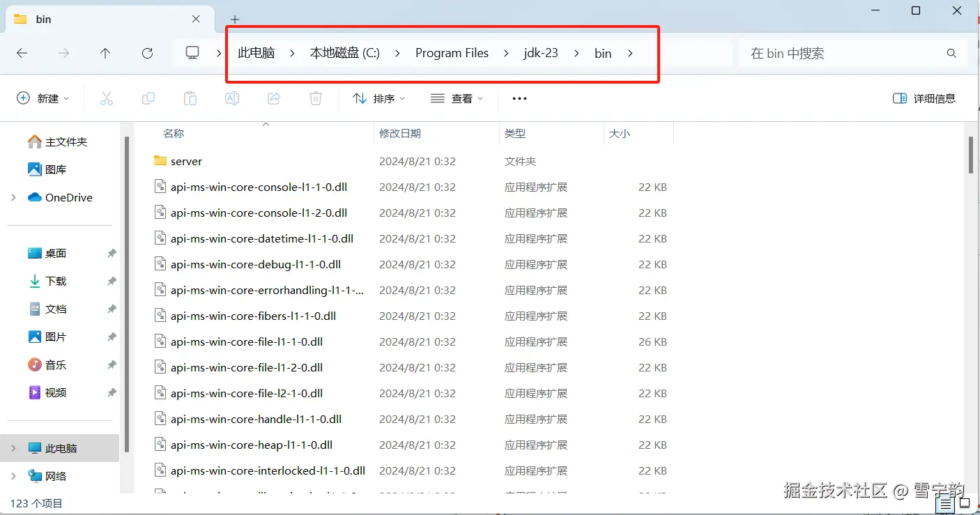Refresh the bin folder view
This screenshot has width=980, height=515.
(147, 53)
